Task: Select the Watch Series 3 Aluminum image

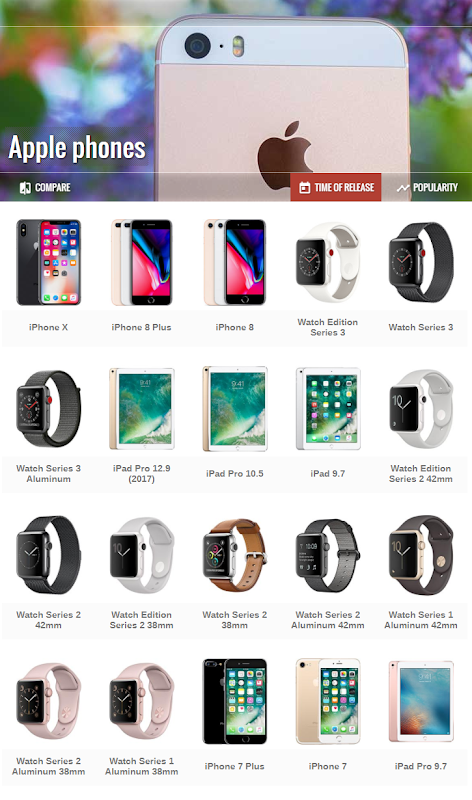Action: pyautogui.click(x=48, y=408)
